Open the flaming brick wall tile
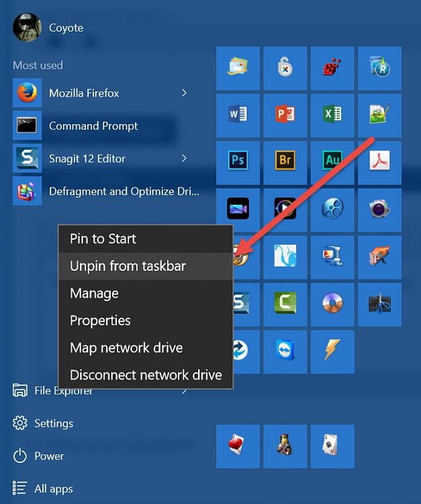 379,257
